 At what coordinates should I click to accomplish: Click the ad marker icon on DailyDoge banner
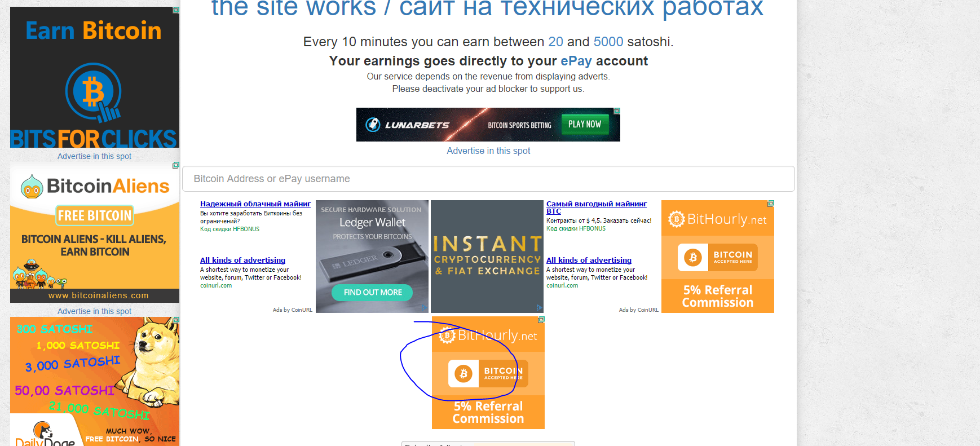coord(176,320)
